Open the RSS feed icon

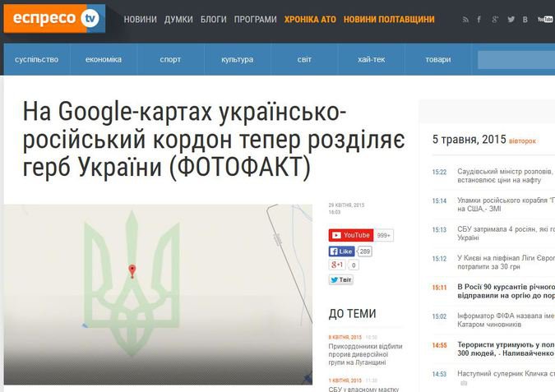tap(466, 19)
